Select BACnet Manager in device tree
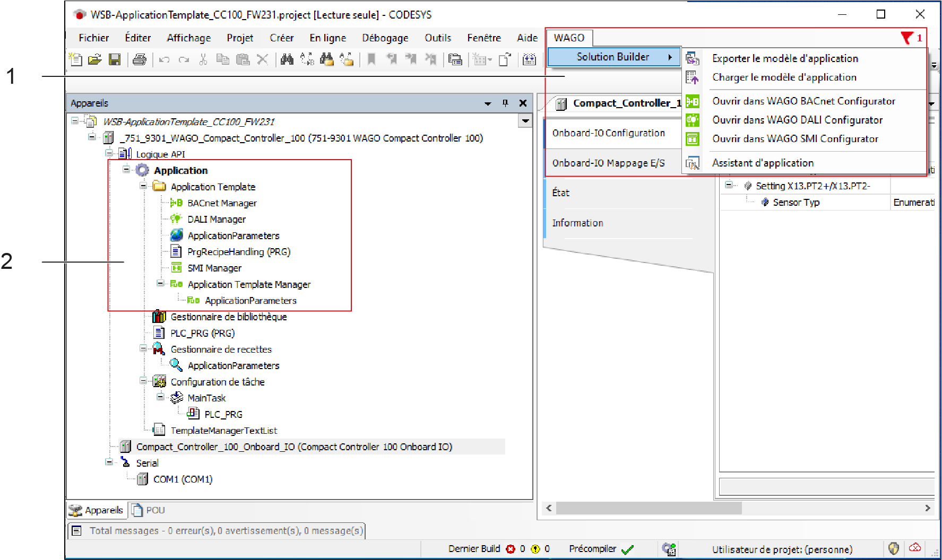This screenshot has height=560, width=942. (x=221, y=203)
